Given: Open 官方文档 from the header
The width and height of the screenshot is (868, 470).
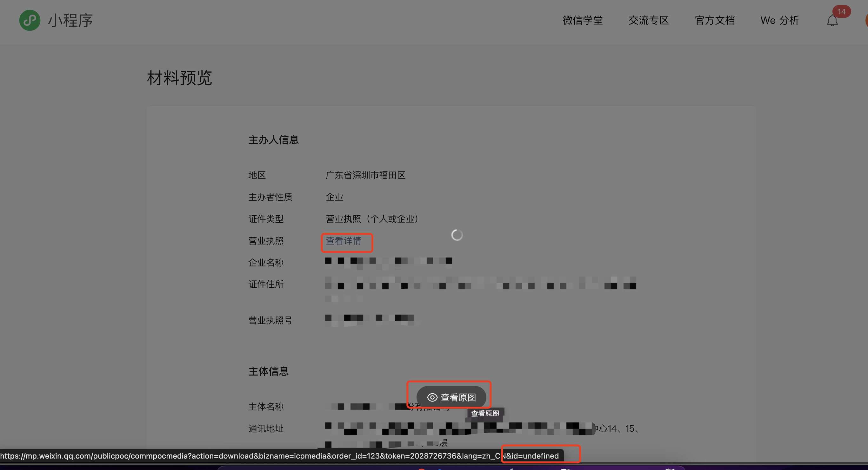Looking at the screenshot, I should [715, 21].
